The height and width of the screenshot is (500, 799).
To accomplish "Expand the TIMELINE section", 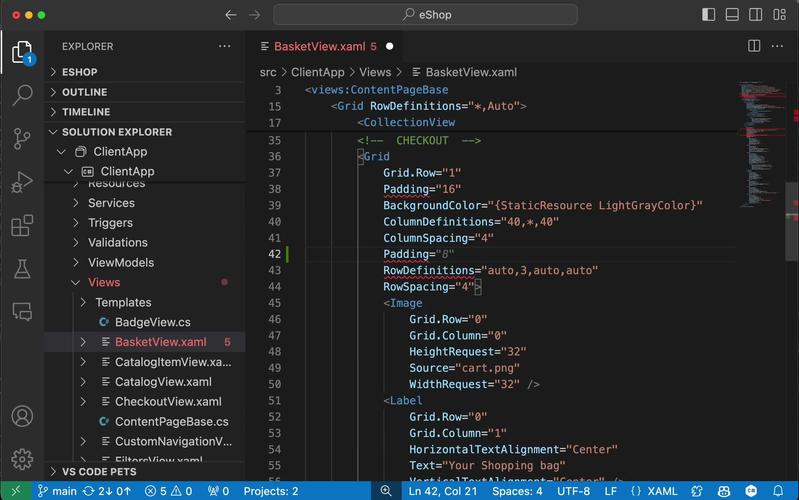I will pyautogui.click(x=145, y=112).
